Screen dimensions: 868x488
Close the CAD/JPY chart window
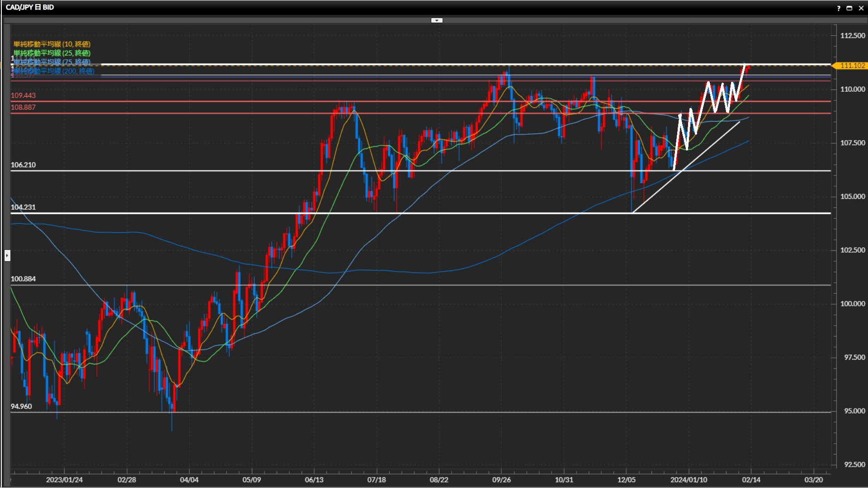coord(861,8)
